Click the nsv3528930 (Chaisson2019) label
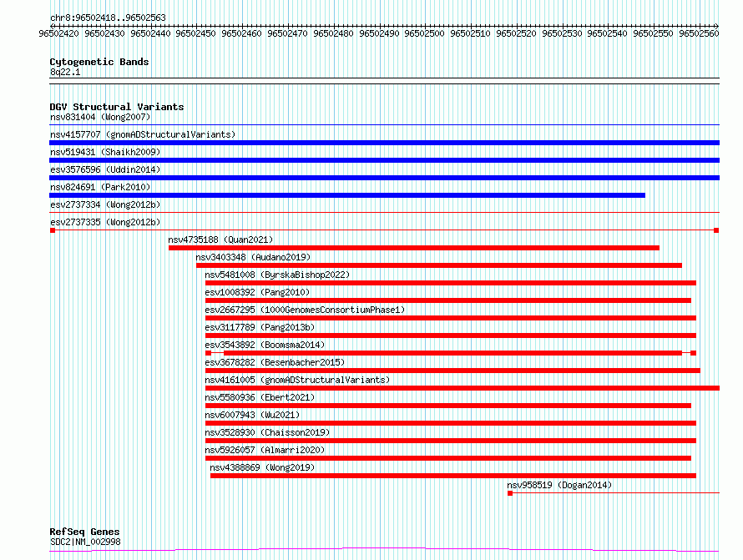This screenshot has width=743, height=560. pos(267,432)
